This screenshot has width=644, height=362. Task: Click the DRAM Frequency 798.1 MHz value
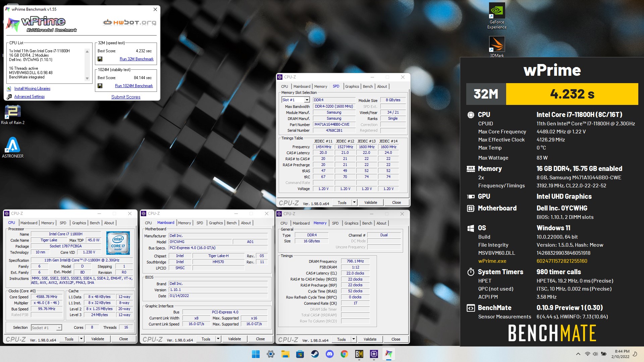[x=355, y=261]
